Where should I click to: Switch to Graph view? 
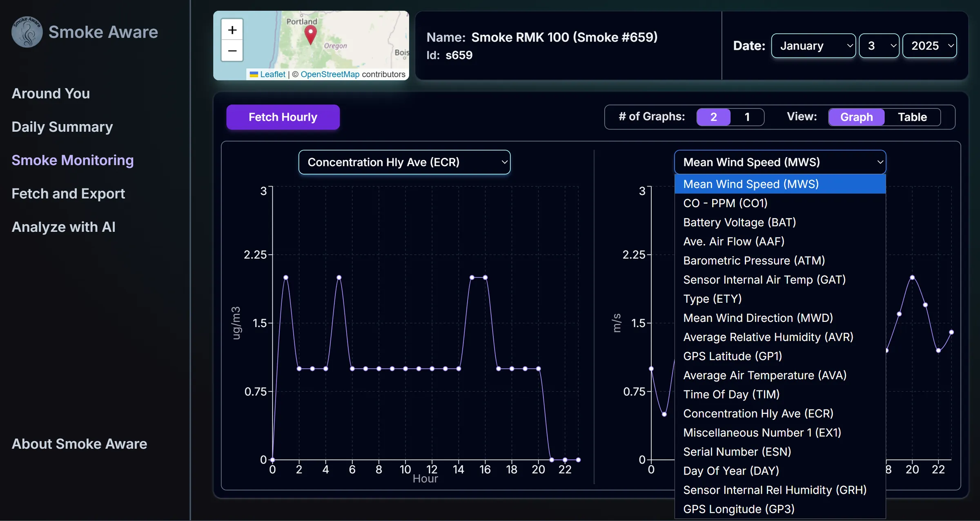(x=856, y=117)
